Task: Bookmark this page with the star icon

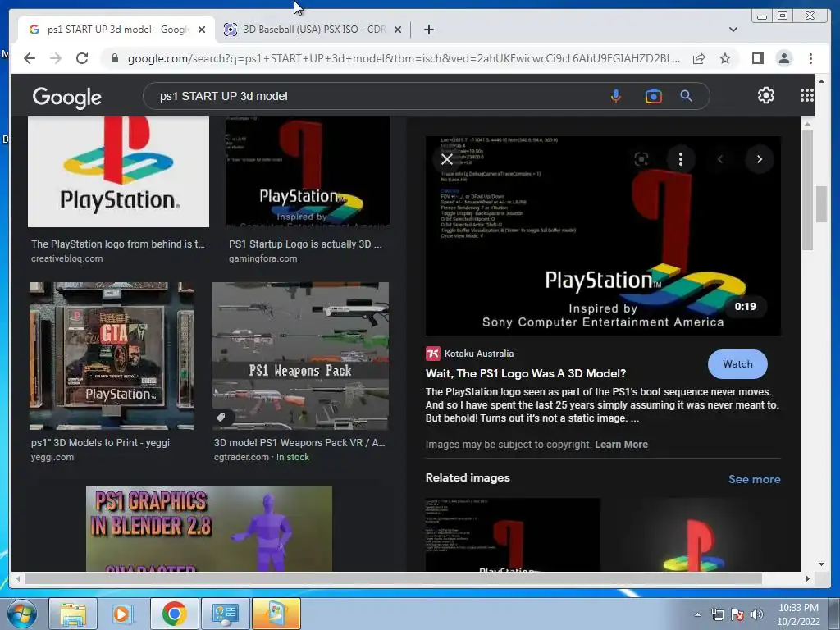Action: [725, 58]
